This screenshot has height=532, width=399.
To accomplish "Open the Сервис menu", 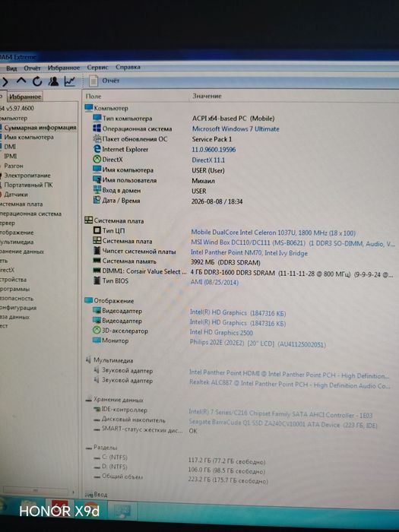I will coord(97,67).
